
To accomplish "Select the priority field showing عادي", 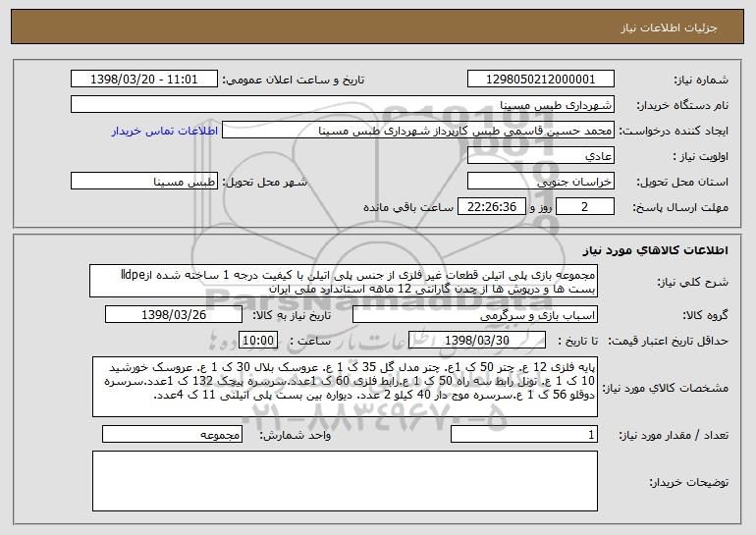I will [x=540, y=156].
